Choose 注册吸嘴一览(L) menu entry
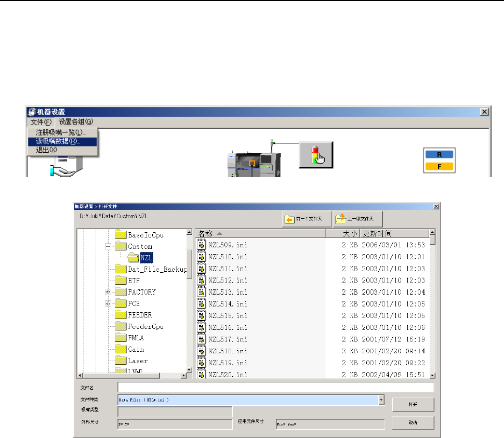Image resolution: width=504 pixels, height=438 pixels. pos(61,132)
